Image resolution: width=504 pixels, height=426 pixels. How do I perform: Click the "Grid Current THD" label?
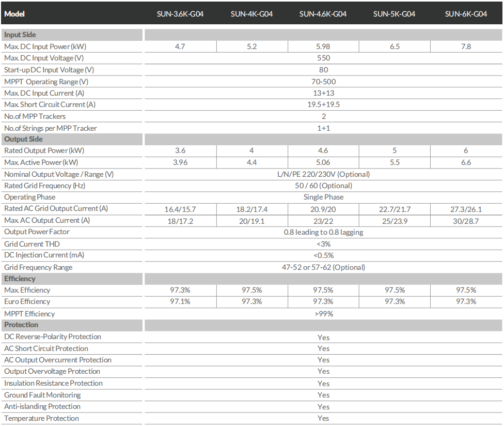tap(32, 244)
